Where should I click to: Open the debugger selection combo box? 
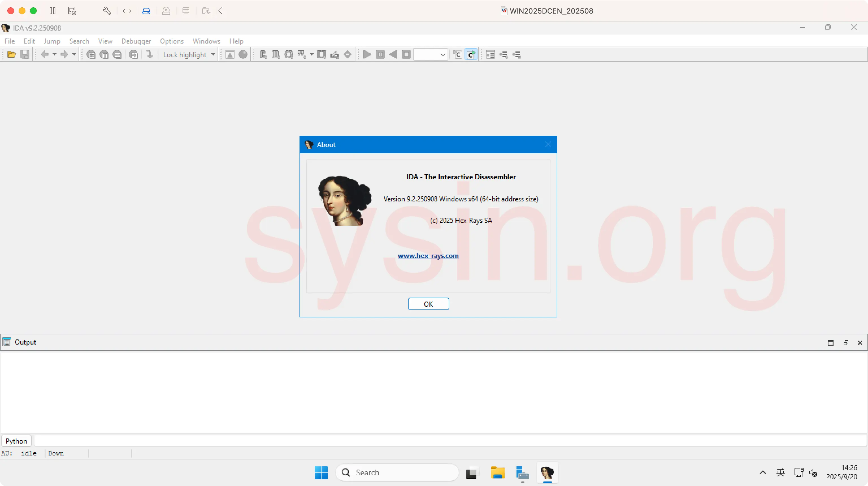[431, 55]
